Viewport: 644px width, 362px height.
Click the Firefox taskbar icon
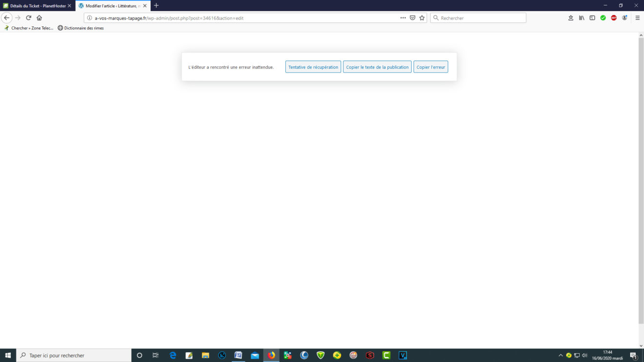click(x=271, y=355)
